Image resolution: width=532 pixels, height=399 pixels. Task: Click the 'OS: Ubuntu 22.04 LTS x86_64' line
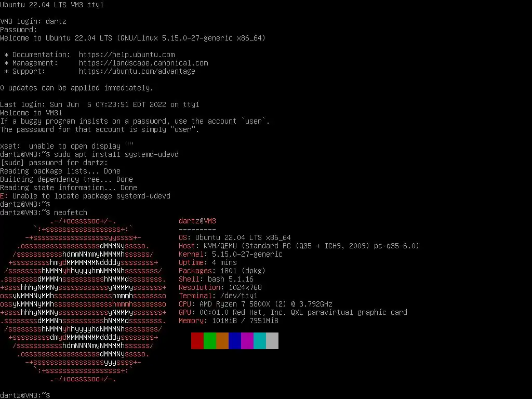click(x=235, y=237)
